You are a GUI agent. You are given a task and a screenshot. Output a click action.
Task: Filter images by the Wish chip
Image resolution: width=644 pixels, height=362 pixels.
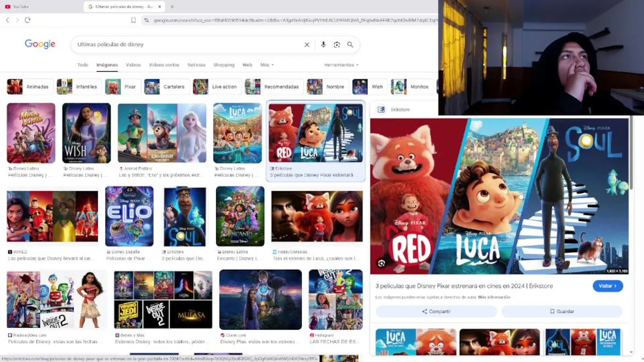(369, 86)
